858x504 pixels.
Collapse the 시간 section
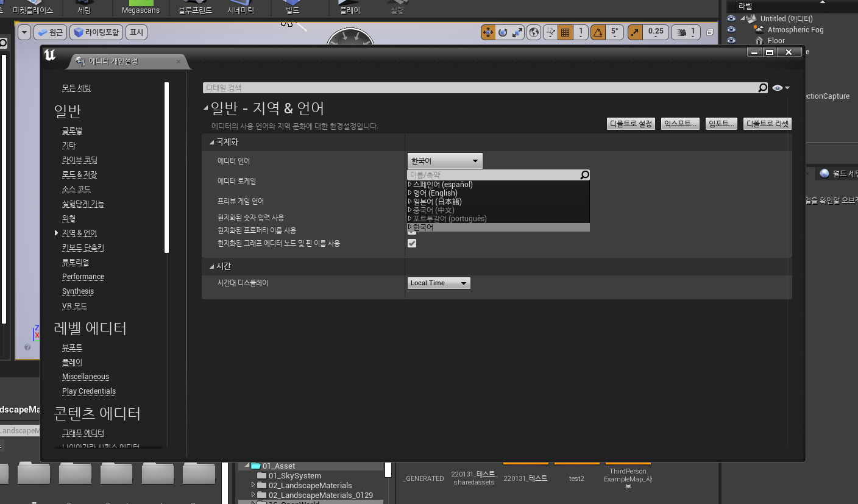point(212,266)
